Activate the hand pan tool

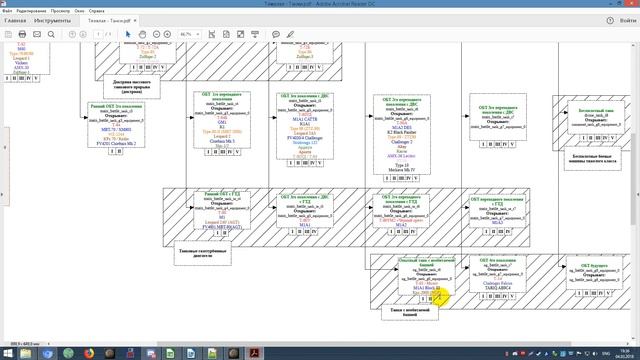[142, 34]
